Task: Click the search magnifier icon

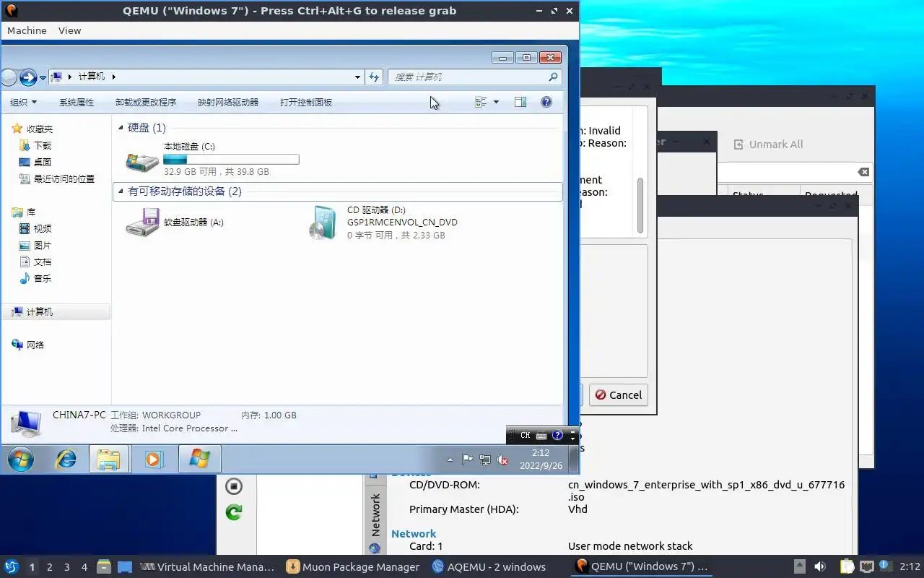Action: 554,77
